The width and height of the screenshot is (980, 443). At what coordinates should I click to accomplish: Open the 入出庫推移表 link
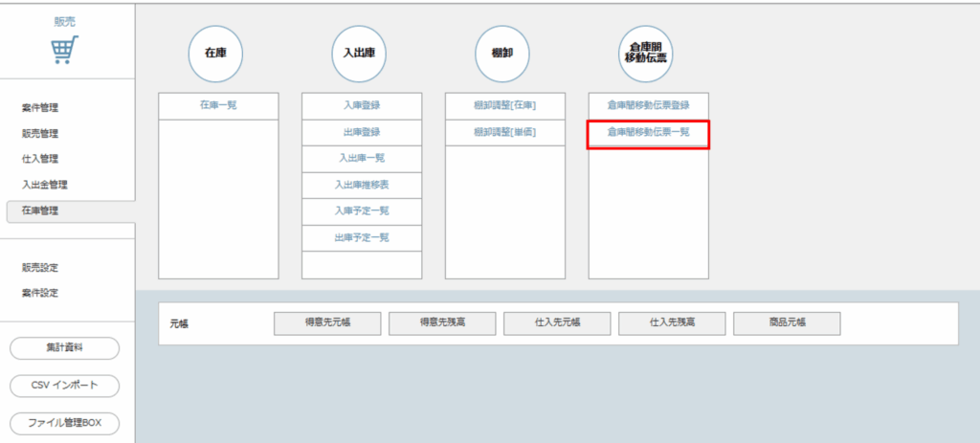pos(362,184)
